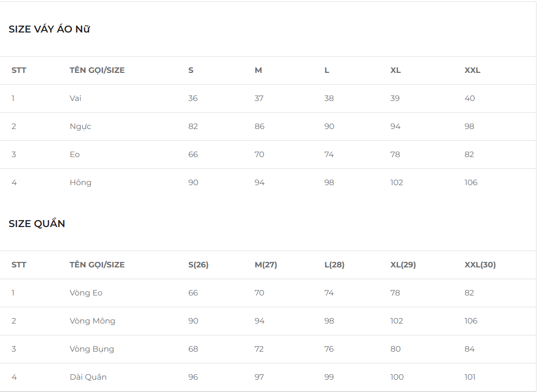Click the "Vòng Eo" row label
Screen dimensions: 537x392
(x=86, y=293)
